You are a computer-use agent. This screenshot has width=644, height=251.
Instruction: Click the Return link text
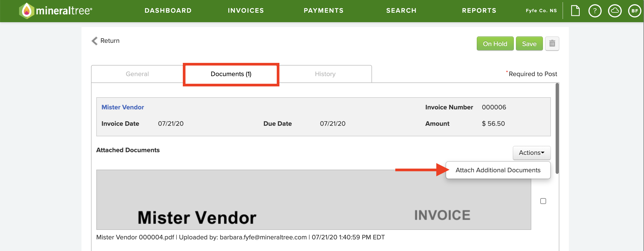coord(110,41)
